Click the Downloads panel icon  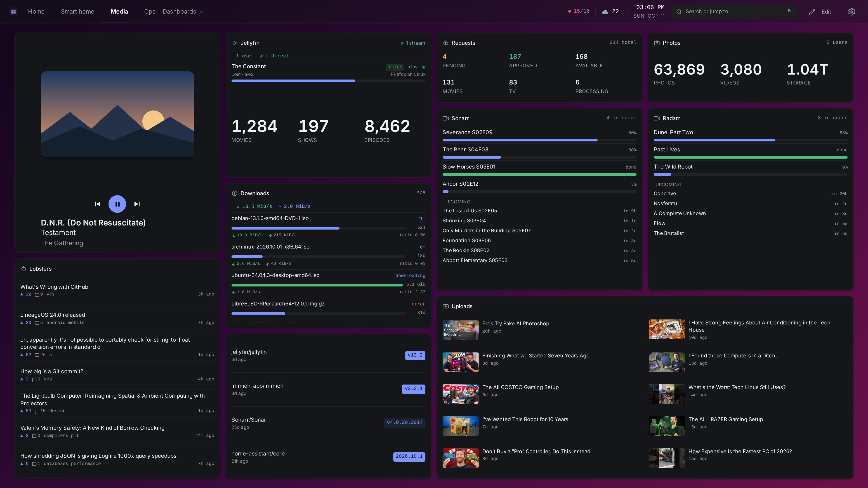click(235, 193)
